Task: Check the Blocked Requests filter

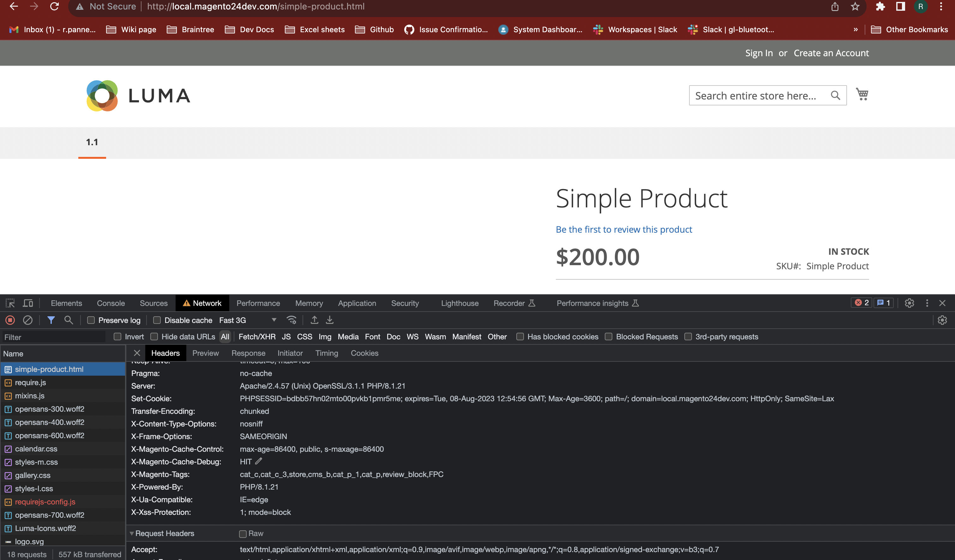Action: click(609, 337)
